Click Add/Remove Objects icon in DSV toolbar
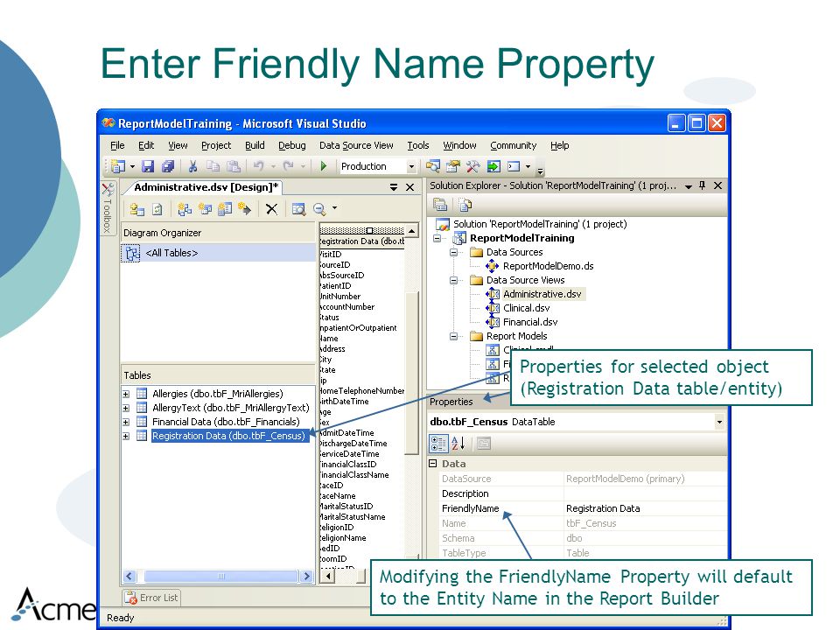The image size is (840, 630). [x=136, y=209]
